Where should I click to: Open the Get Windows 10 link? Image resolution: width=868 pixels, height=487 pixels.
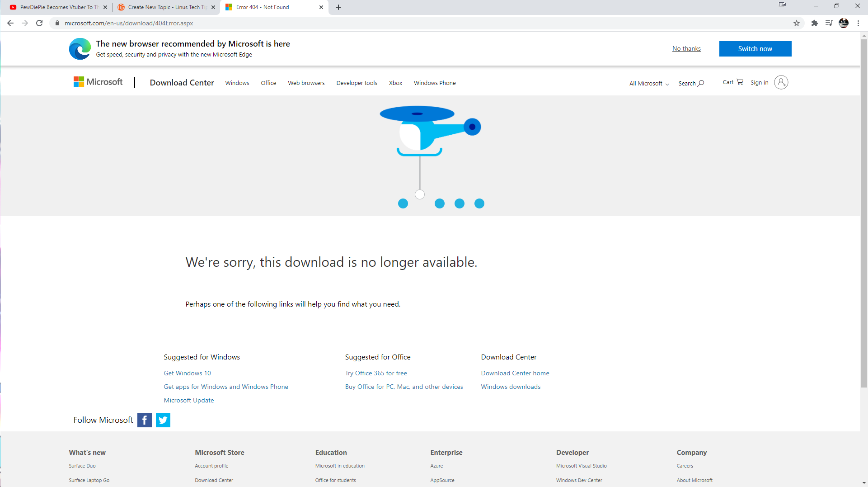coord(187,373)
